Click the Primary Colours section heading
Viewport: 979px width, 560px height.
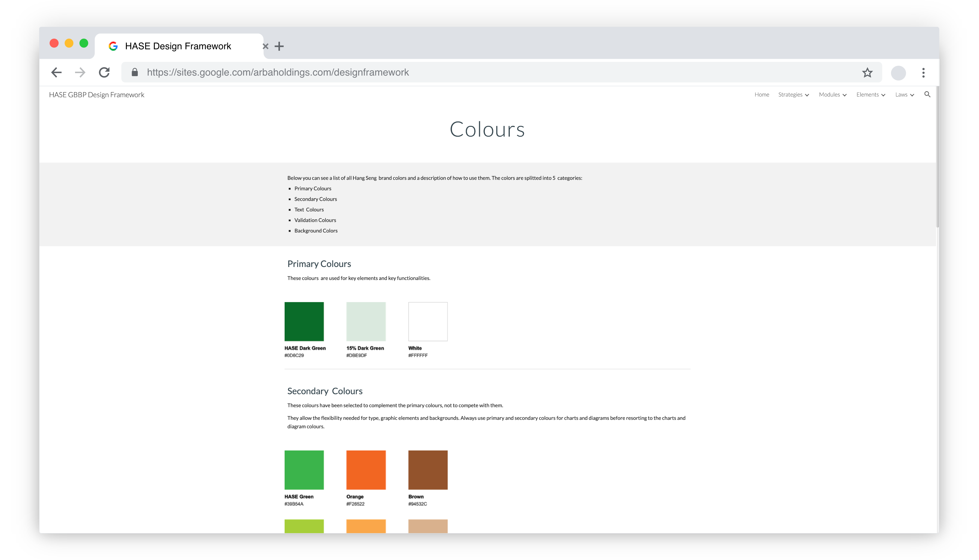pos(319,264)
